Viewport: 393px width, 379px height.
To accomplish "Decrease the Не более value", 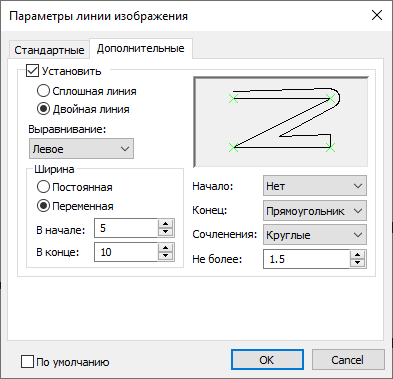I will pos(358,263).
